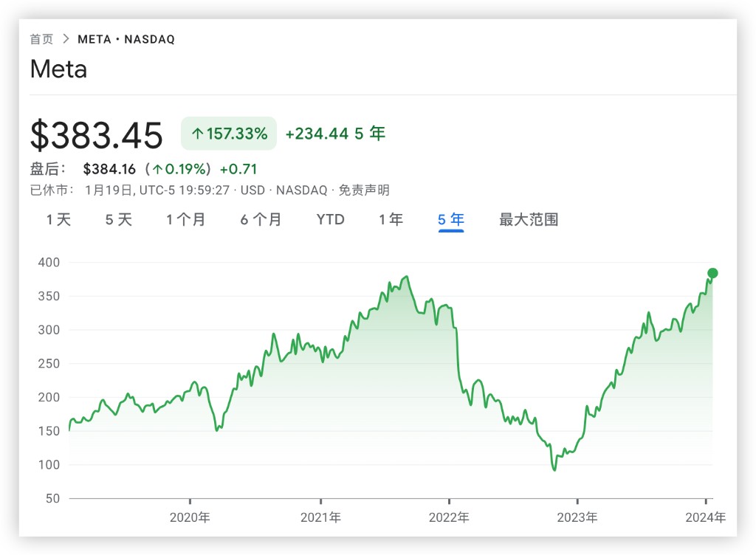
Task: Open the 免责声明 disclaimer link
Action: [x=364, y=190]
